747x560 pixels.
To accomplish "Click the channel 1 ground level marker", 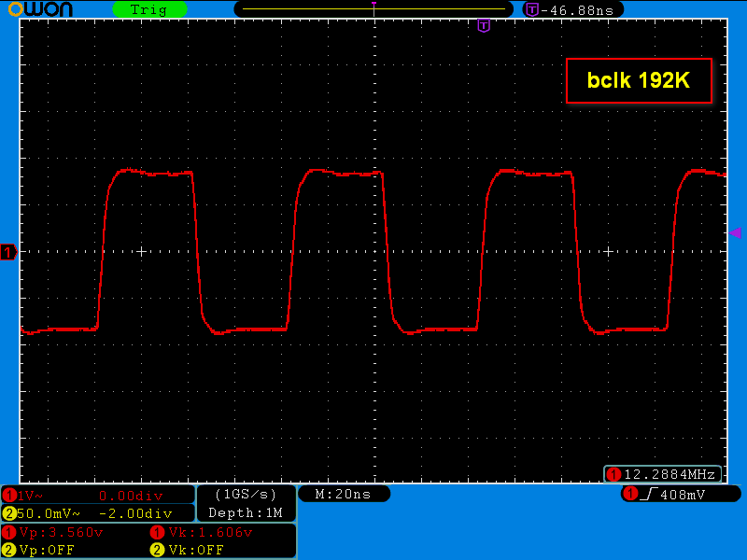I will click(x=8, y=252).
